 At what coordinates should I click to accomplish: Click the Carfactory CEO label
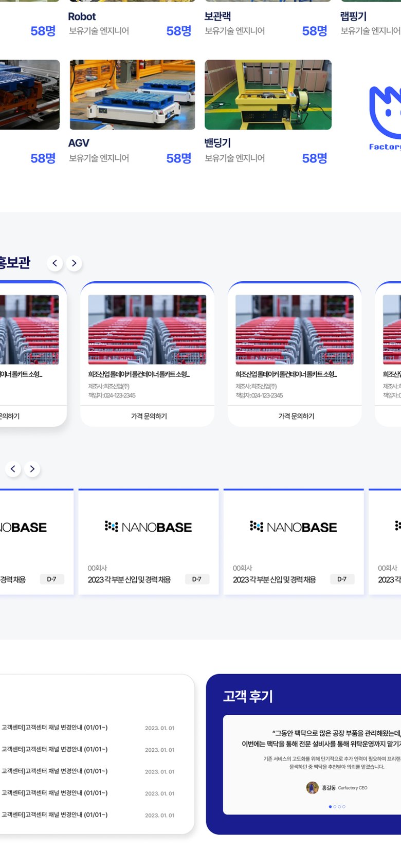(353, 788)
